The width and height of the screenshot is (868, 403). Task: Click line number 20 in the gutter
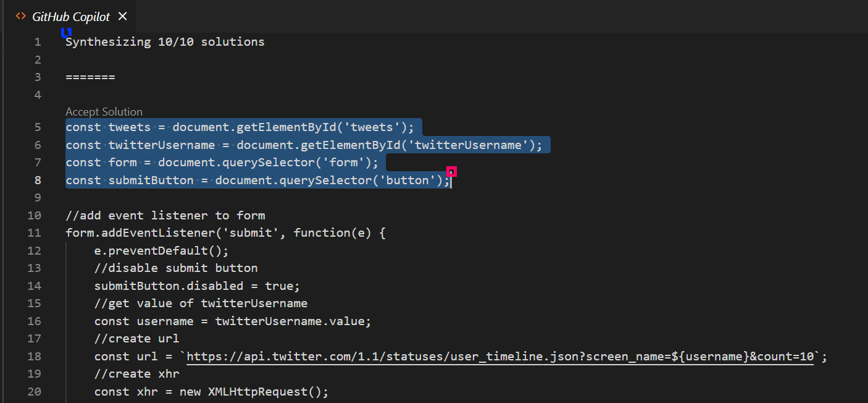click(34, 391)
